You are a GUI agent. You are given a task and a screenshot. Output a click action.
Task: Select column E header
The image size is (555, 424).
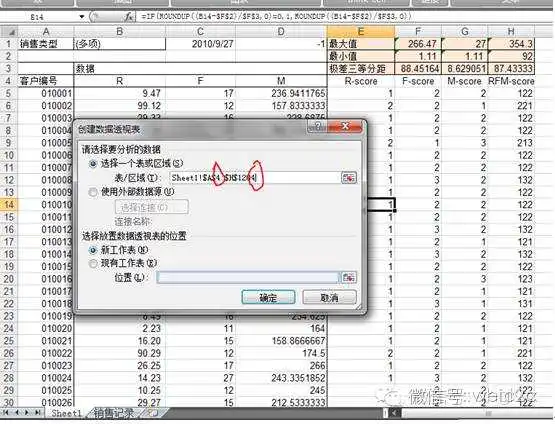point(361,32)
